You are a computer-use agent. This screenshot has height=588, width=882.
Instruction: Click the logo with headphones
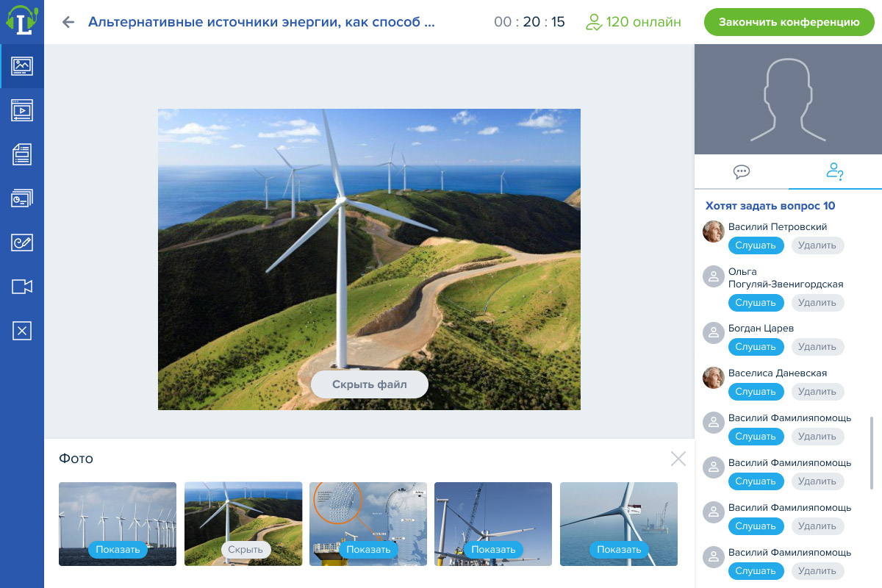(22, 20)
